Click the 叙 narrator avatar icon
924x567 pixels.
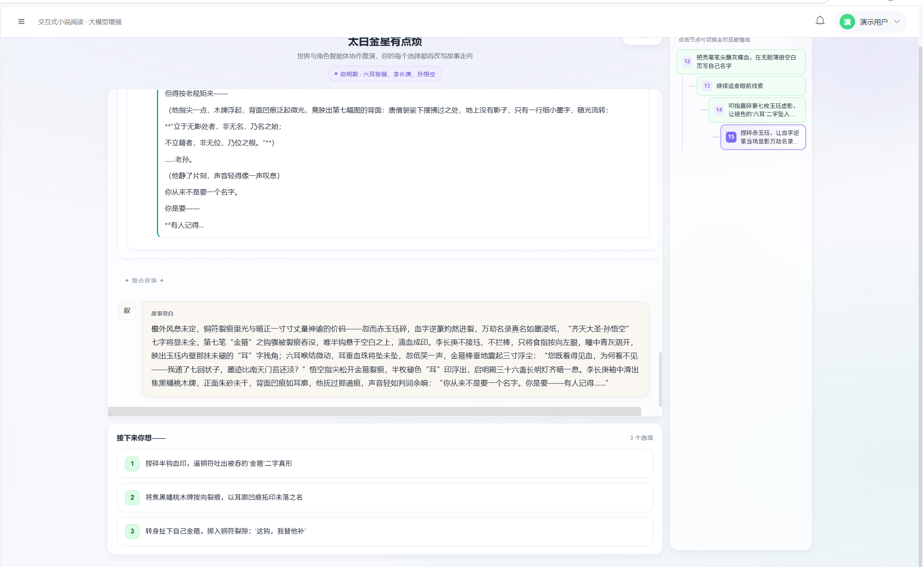127,311
